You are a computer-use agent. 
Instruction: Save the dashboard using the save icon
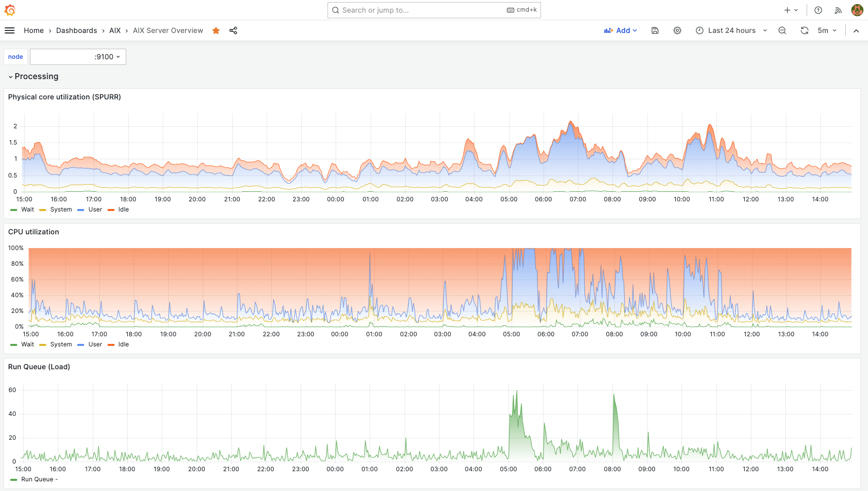(655, 30)
